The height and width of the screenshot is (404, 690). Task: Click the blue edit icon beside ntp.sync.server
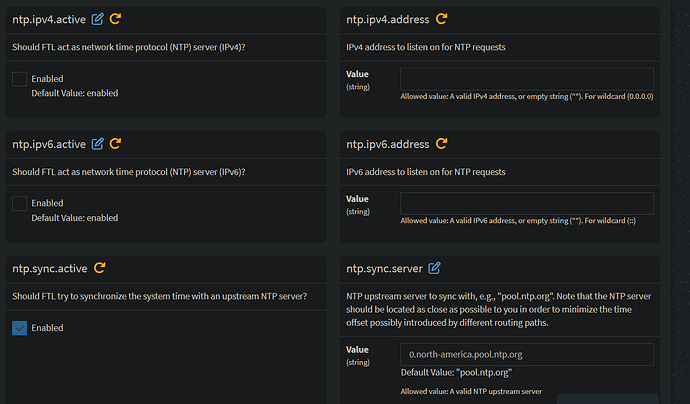point(434,268)
